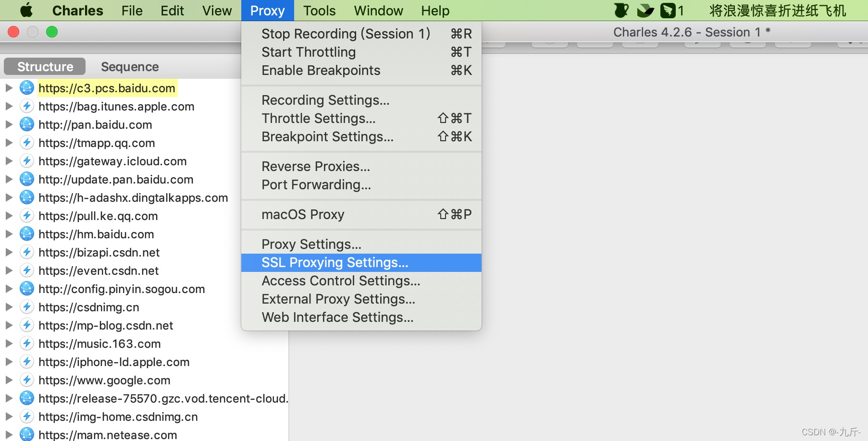The image size is (868, 441).
Task: Click the lightning icon beside https://bag.itunes.apple.com
Action: [x=27, y=106]
